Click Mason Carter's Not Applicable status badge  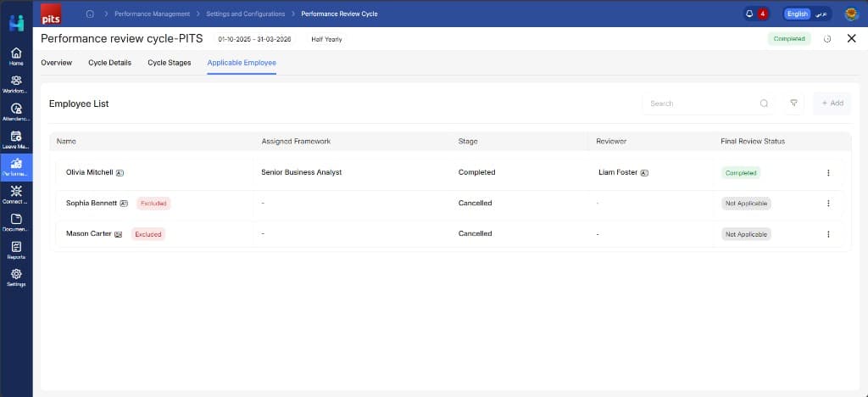746,234
